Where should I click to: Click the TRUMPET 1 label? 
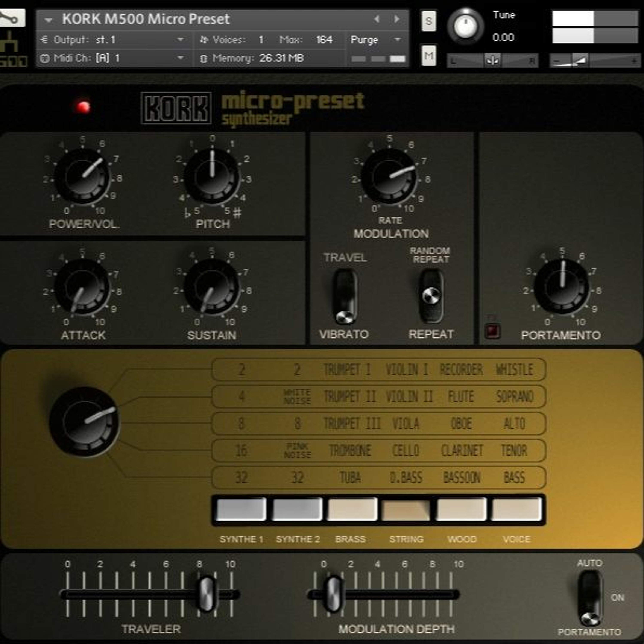[347, 369]
